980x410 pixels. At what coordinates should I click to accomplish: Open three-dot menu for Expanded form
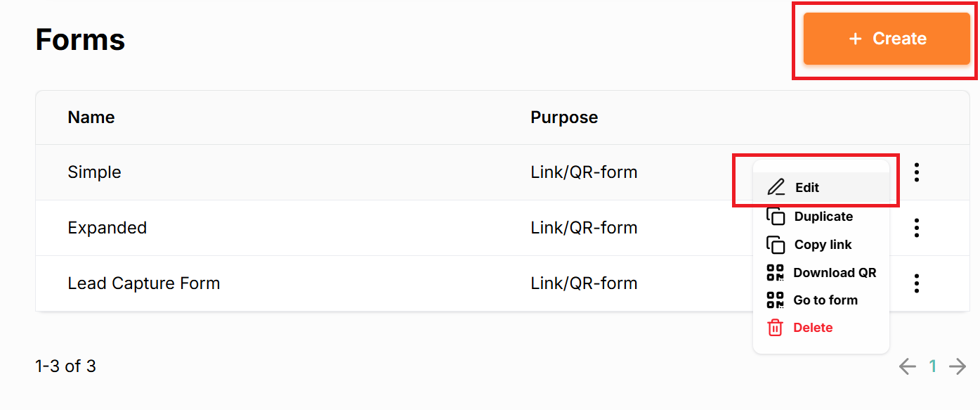(x=917, y=228)
